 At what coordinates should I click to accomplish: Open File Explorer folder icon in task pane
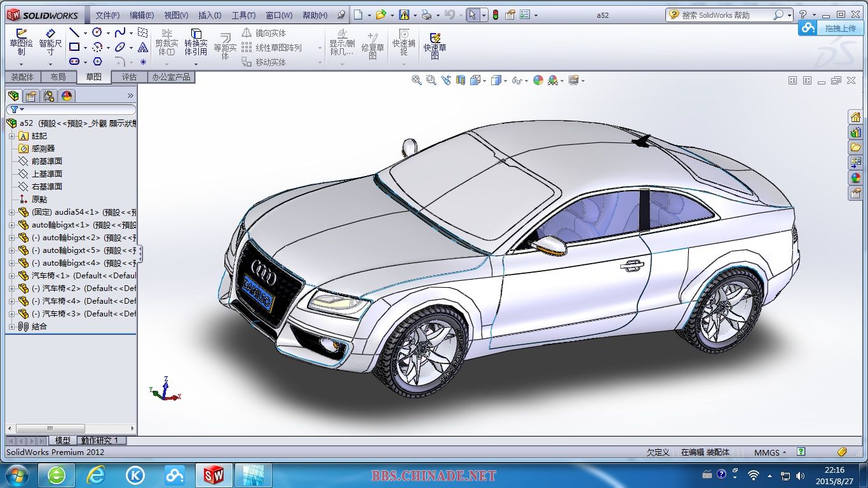click(x=855, y=147)
